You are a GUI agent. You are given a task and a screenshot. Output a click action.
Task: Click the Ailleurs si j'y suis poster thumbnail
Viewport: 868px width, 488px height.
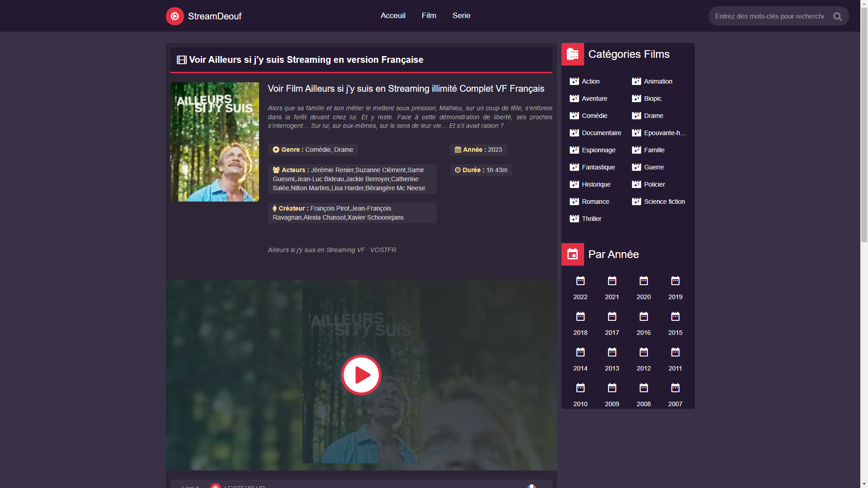215,142
